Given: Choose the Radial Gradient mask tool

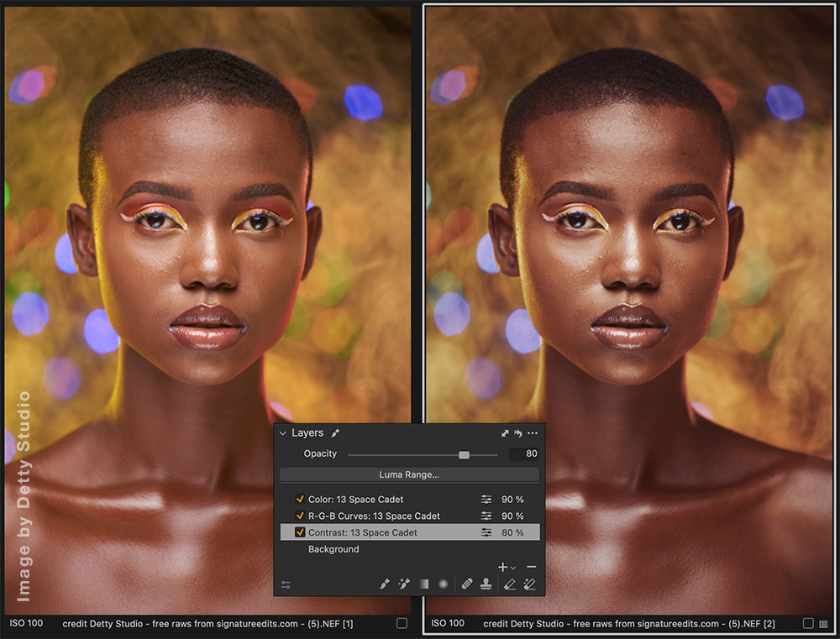Looking at the screenshot, I should 444,584.
